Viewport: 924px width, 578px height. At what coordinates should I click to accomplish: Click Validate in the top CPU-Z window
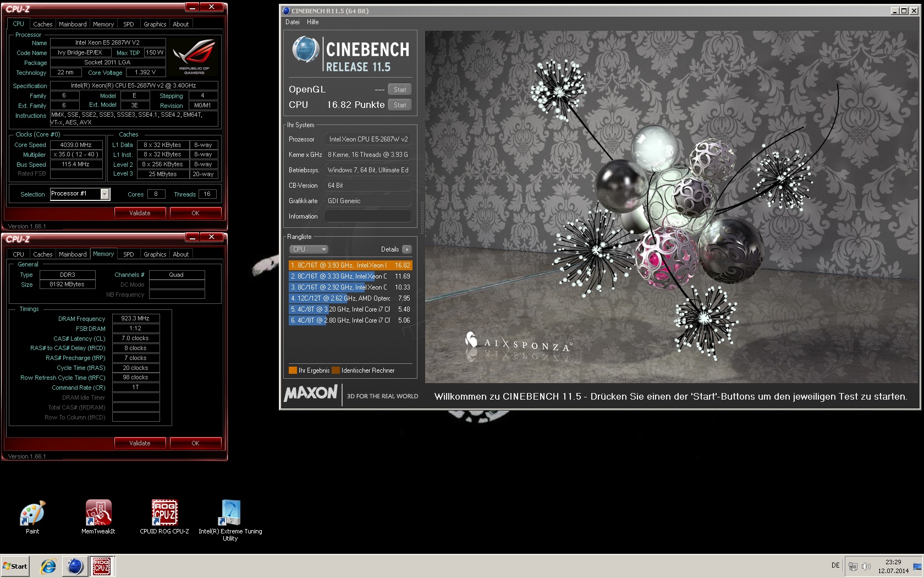pyautogui.click(x=140, y=213)
